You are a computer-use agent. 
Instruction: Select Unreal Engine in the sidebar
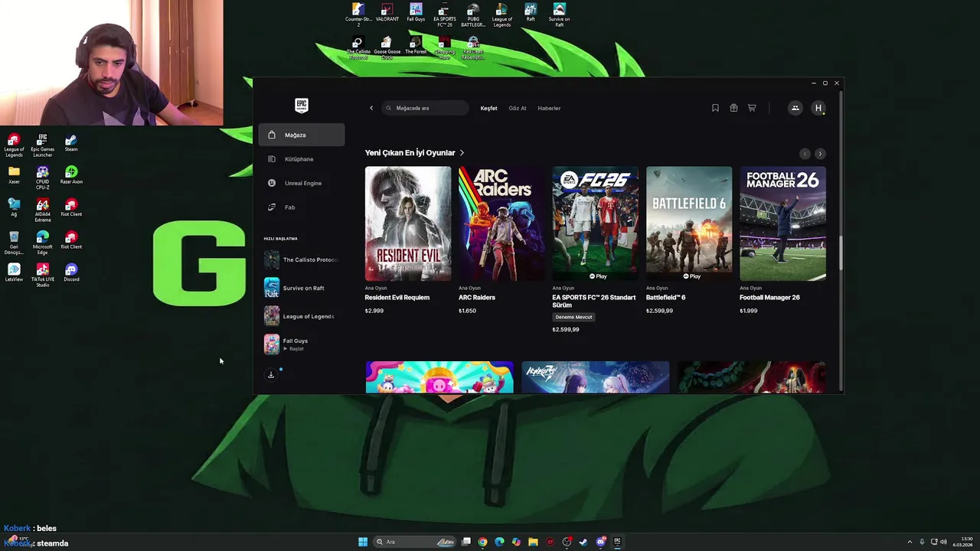click(302, 183)
